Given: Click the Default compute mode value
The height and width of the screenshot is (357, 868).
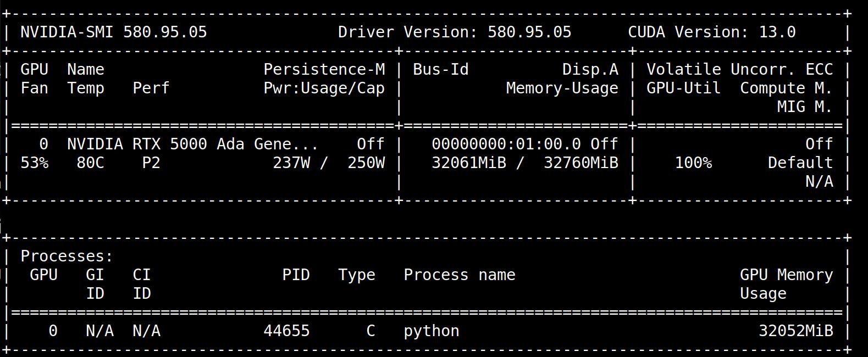Looking at the screenshot, I should pyautogui.click(x=800, y=163).
